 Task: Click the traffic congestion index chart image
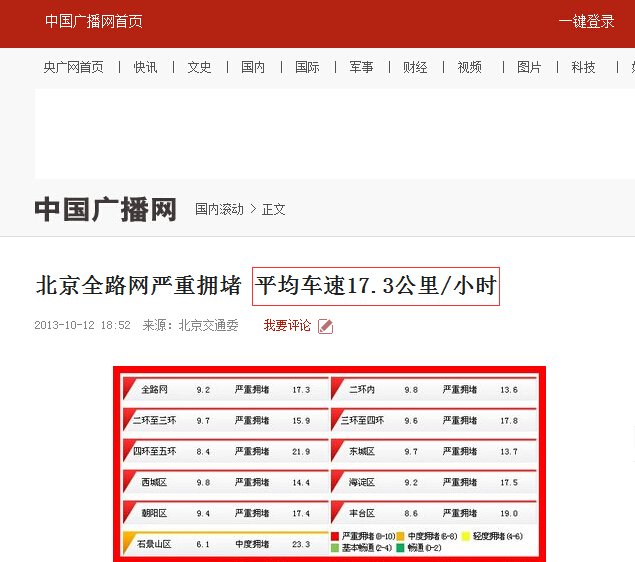329,464
